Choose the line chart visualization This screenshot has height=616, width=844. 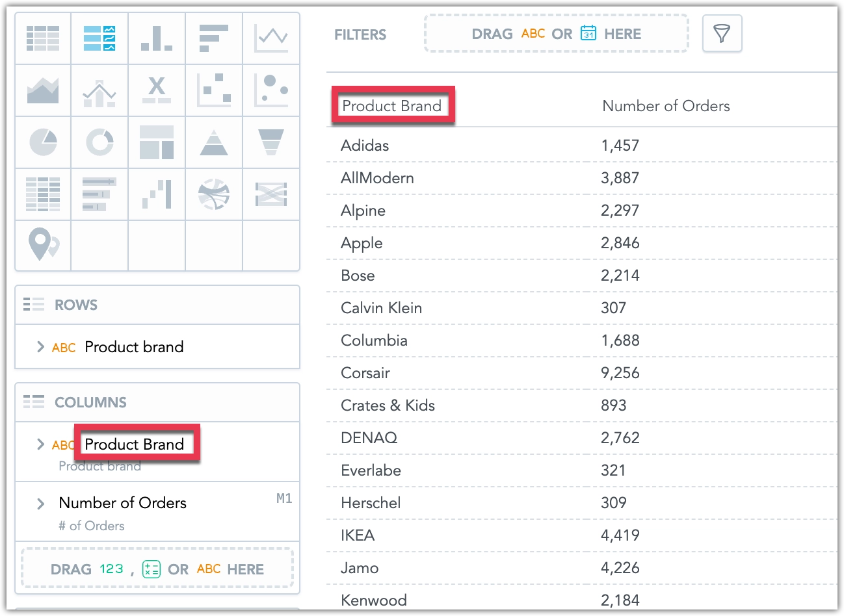pyautogui.click(x=271, y=38)
